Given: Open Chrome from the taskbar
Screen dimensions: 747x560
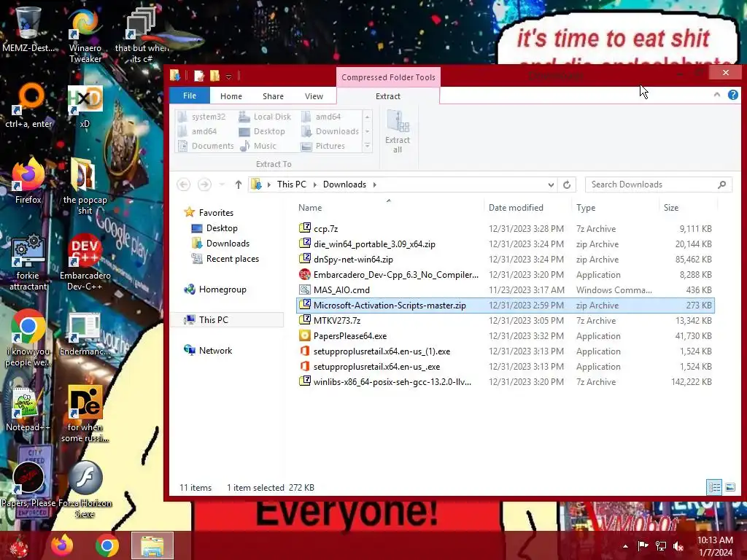Looking at the screenshot, I should coord(107,545).
